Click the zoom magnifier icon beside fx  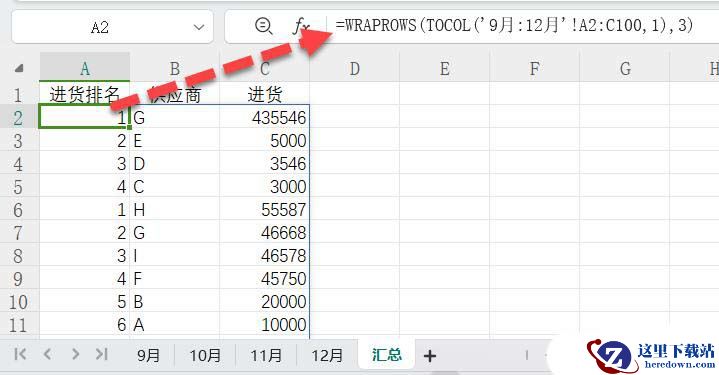(x=264, y=26)
